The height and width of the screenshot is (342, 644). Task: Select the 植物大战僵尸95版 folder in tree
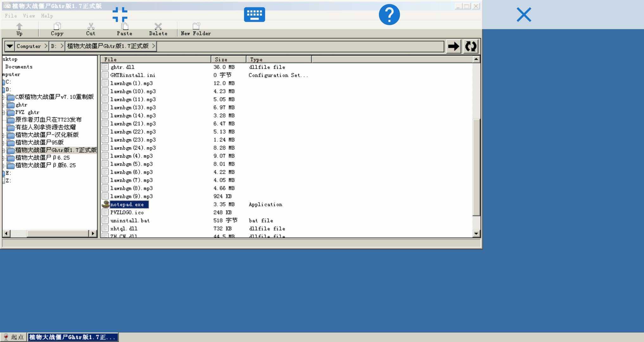(39, 142)
